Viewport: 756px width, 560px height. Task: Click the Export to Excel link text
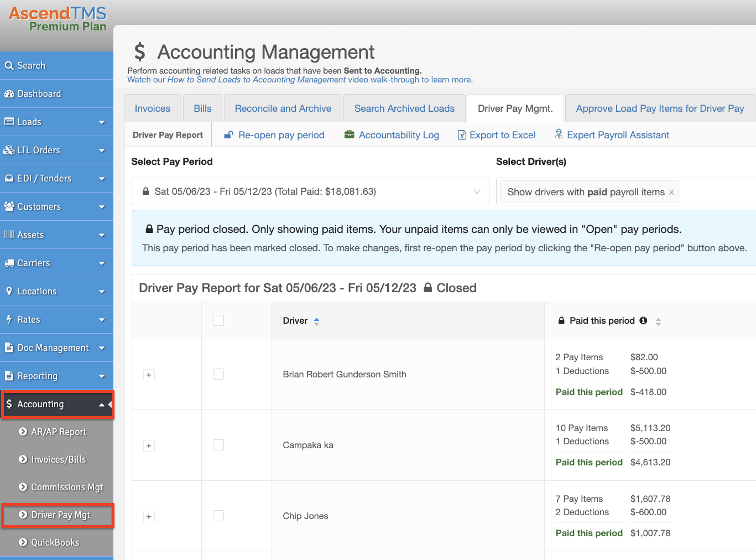(x=502, y=135)
